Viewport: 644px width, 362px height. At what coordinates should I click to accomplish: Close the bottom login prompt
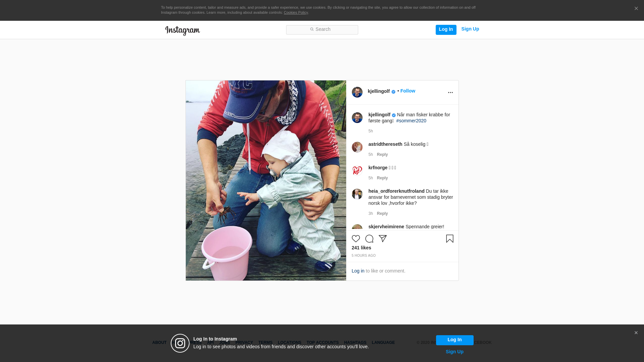coord(636,333)
